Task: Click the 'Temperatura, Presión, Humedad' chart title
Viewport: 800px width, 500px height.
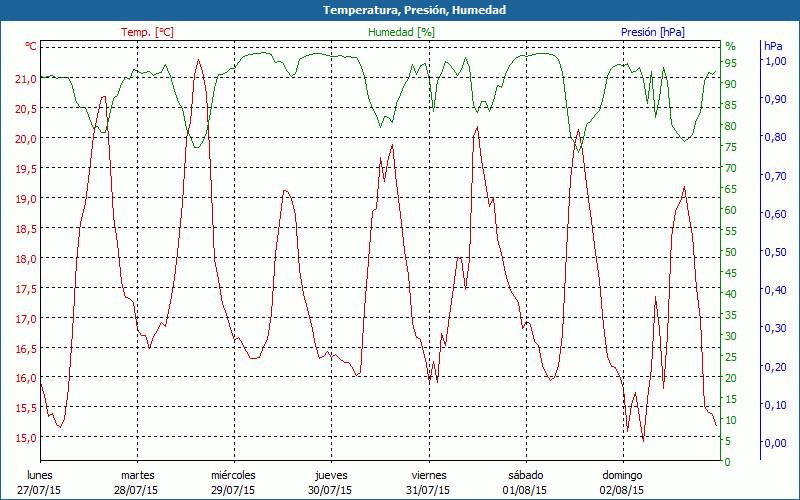Action: [414, 10]
